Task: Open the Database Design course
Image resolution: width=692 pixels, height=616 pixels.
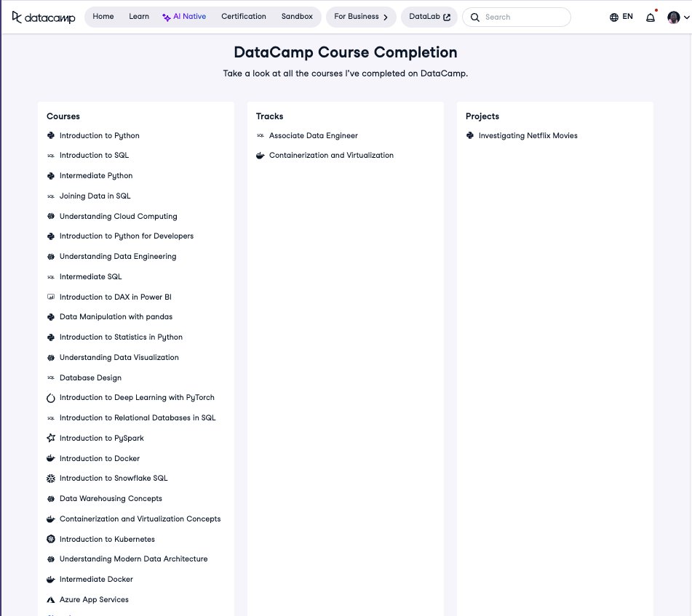Action: click(90, 377)
